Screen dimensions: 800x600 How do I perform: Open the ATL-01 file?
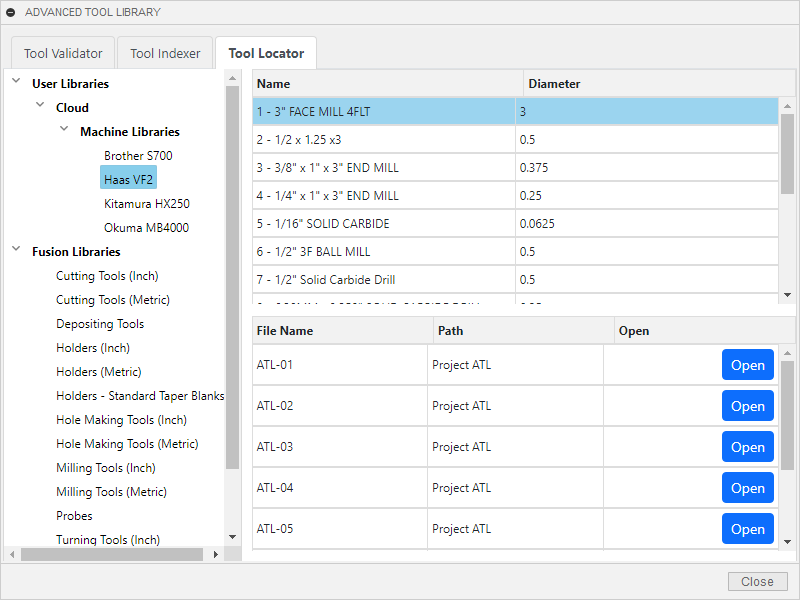tap(747, 365)
